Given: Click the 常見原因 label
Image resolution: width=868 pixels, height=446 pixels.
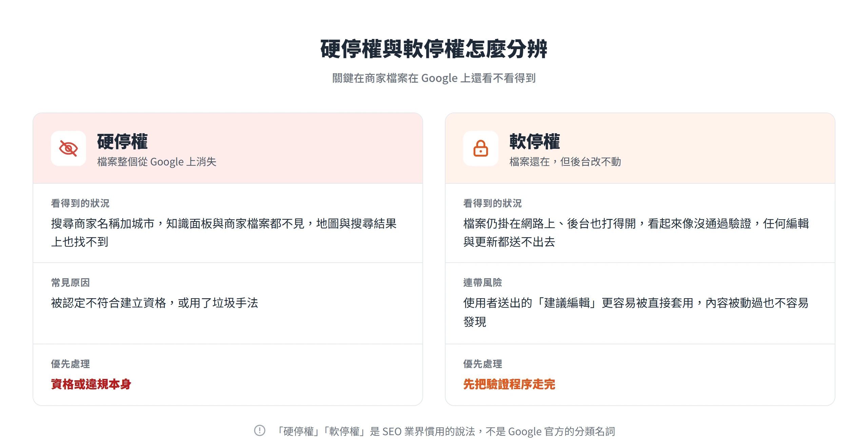Looking at the screenshot, I should click(70, 283).
